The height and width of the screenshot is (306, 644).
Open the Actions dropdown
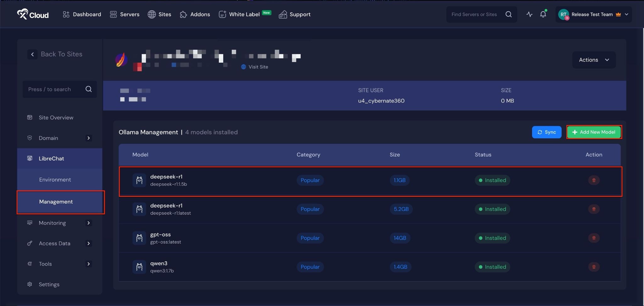593,60
